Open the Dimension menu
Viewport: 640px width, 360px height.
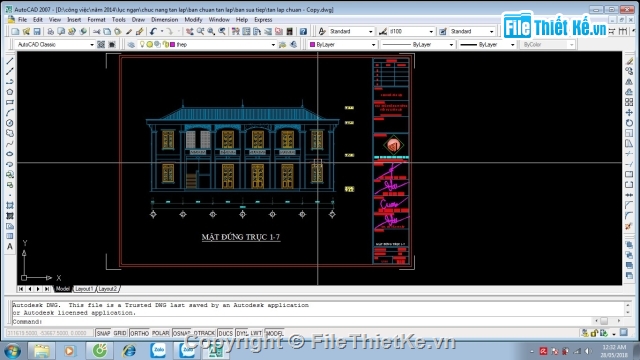(x=164, y=20)
